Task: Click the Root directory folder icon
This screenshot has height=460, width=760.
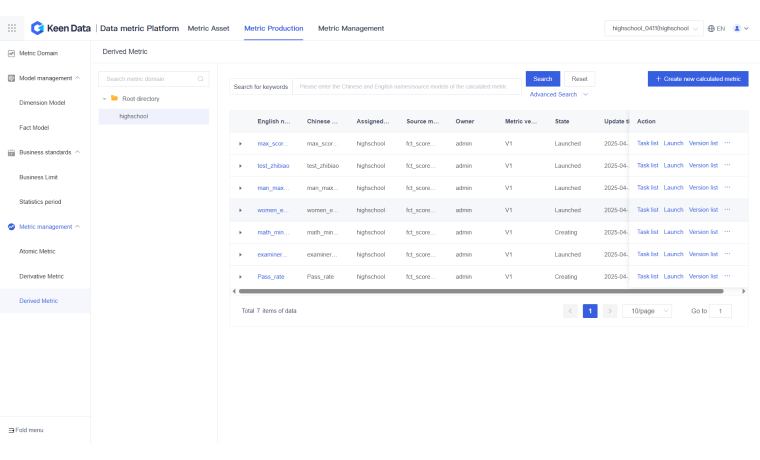Action: pyautogui.click(x=114, y=98)
